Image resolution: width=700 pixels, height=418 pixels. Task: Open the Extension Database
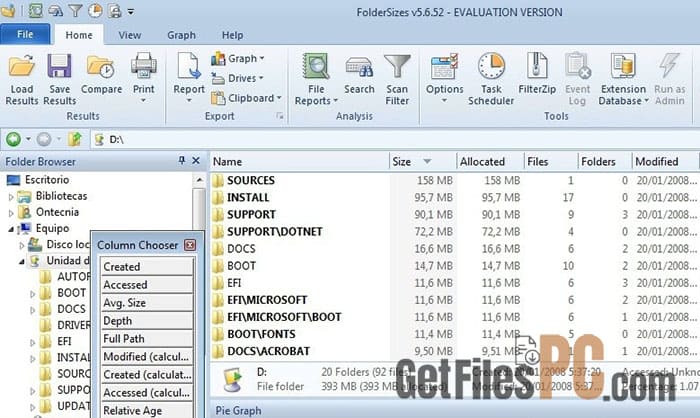coord(623,79)
